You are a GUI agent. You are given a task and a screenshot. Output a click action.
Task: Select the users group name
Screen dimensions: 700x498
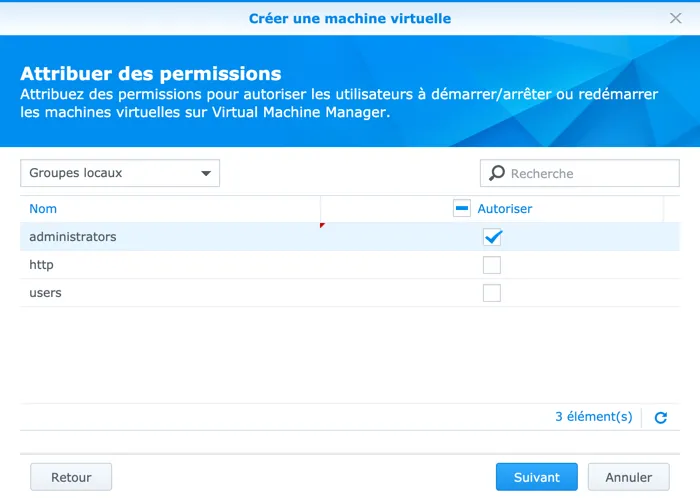45,293
